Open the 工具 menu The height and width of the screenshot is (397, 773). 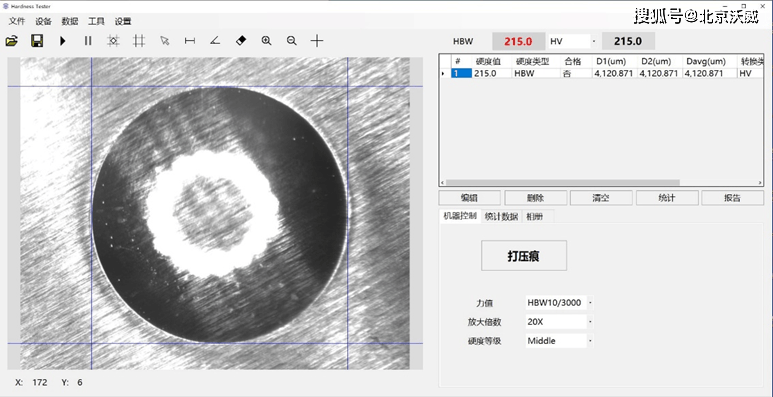point(96,21)
